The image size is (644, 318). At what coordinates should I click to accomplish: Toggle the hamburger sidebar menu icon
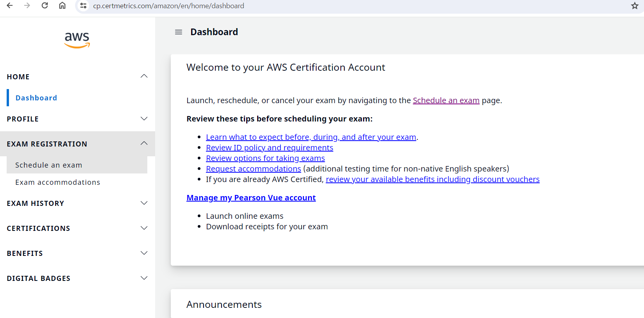coord(179,32)
